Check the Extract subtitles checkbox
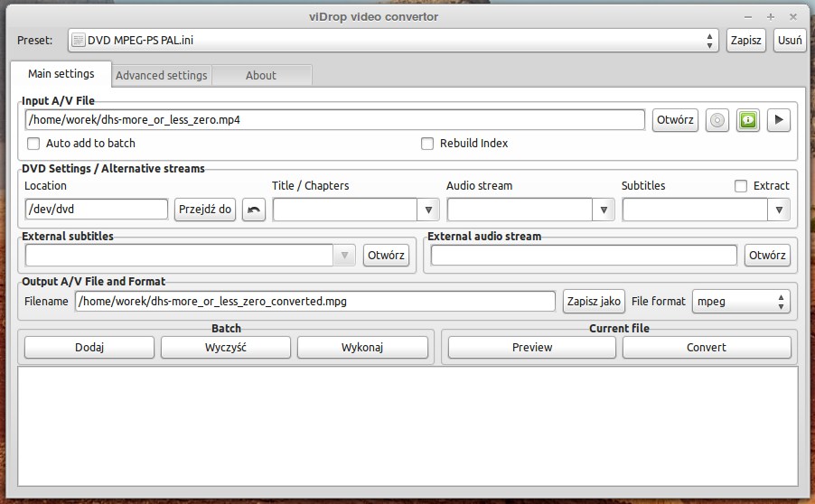 click(x=741, y=186)
